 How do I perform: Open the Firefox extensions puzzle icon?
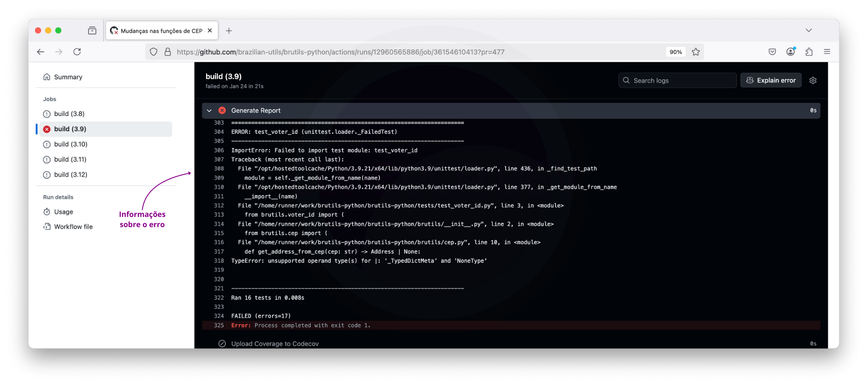click(809, 52)
